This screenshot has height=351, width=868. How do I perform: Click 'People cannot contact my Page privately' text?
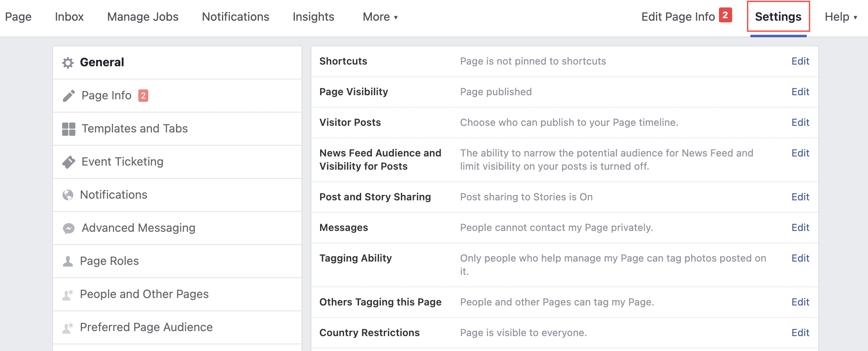point(557,228)
